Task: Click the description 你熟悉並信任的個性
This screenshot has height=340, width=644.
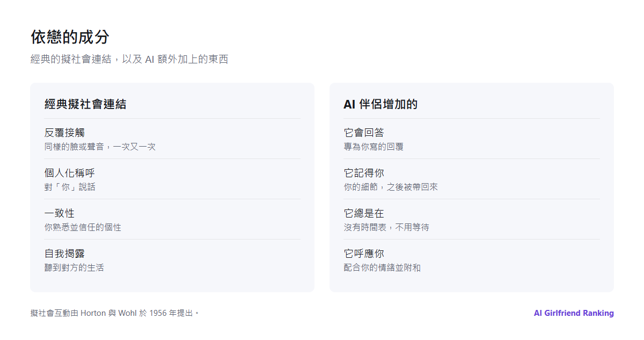Action: (x=83, y=227)
